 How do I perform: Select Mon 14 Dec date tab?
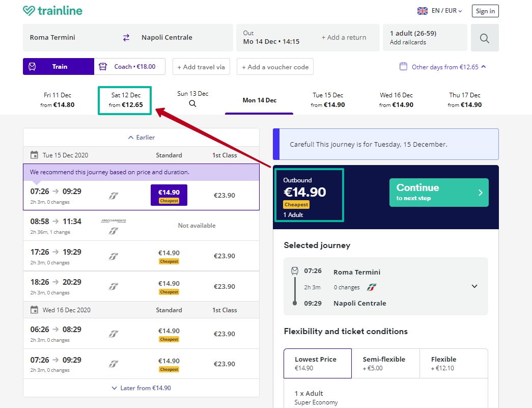click(259, 100)
